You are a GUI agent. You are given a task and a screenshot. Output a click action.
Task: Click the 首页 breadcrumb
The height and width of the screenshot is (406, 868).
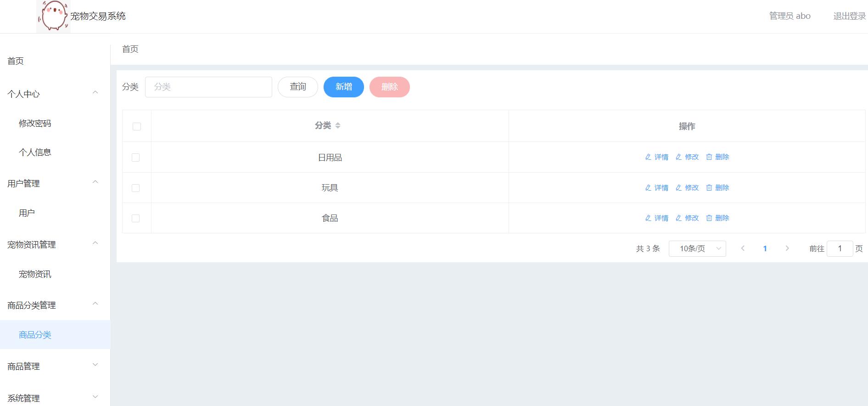pyautogui.click(x=130, y=49)
